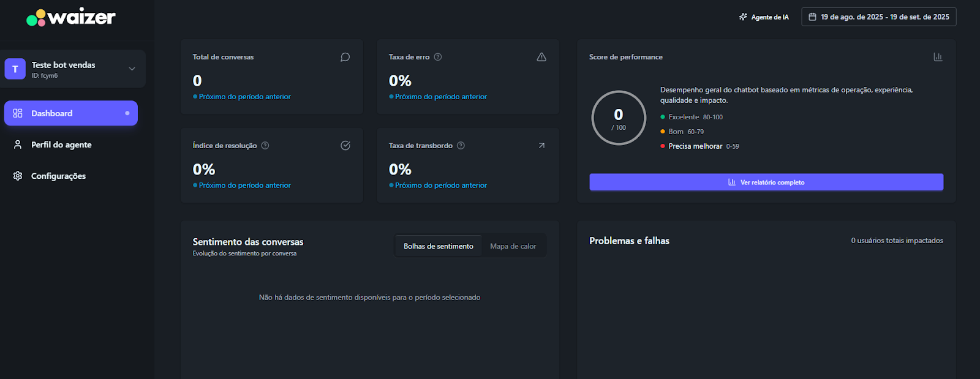Switch to Bolhas de sentimento view
980x379 pixels.
[438, 246]
